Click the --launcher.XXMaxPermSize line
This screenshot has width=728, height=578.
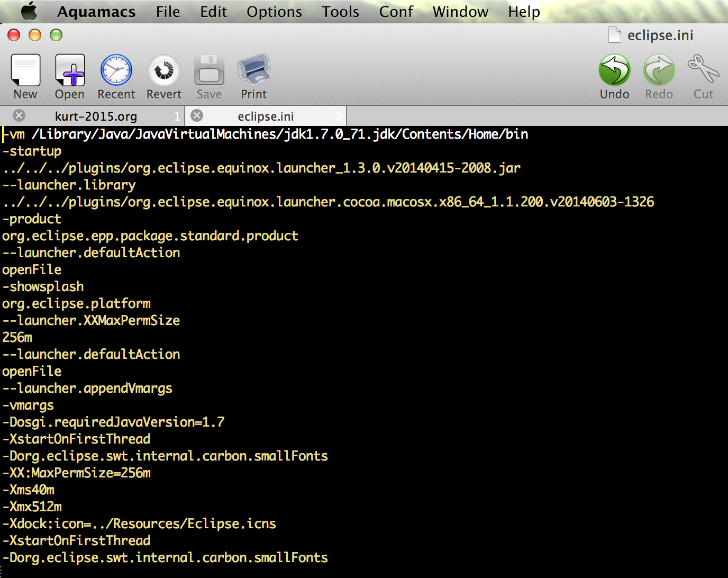coord(91,320)
